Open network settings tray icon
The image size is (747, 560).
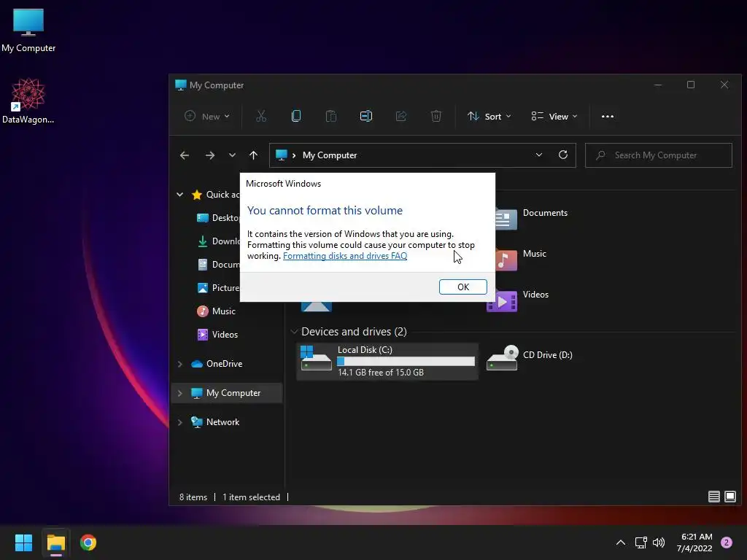point(640,542)
